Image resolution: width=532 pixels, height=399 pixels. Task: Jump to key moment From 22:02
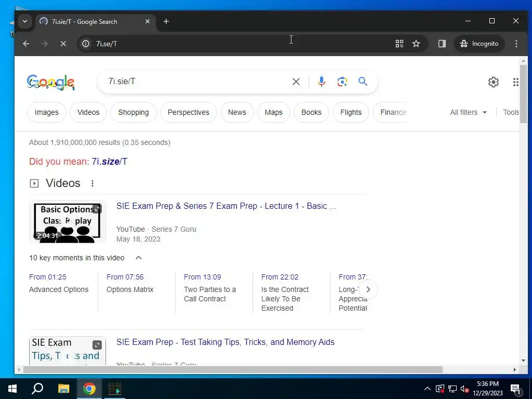280,277
